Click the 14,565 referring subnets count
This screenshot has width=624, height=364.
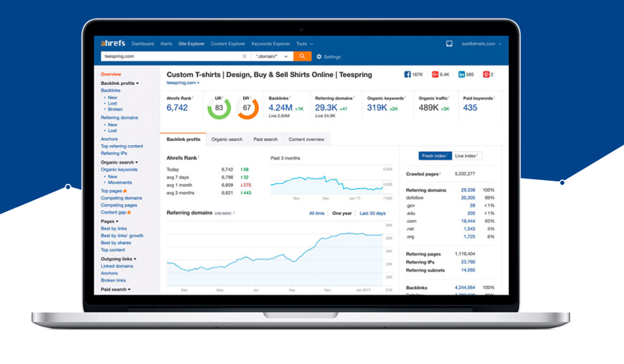pos(468,270)
